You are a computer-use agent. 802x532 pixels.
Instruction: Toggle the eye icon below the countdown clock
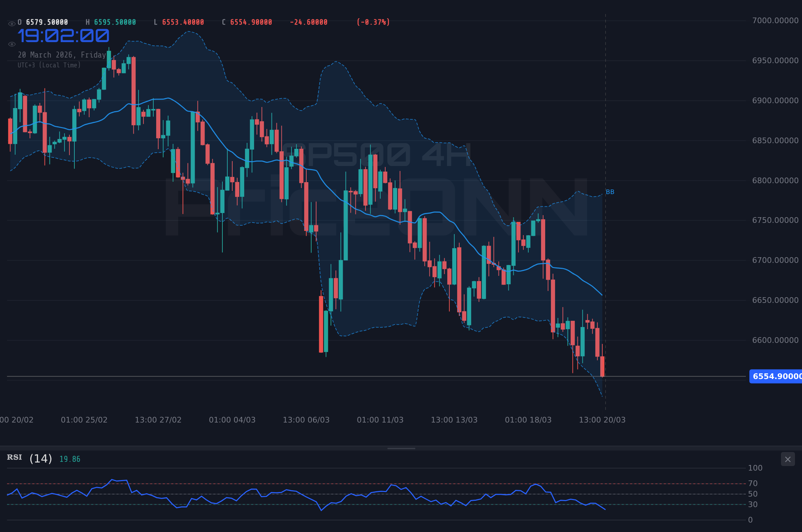tap(12, 44)
